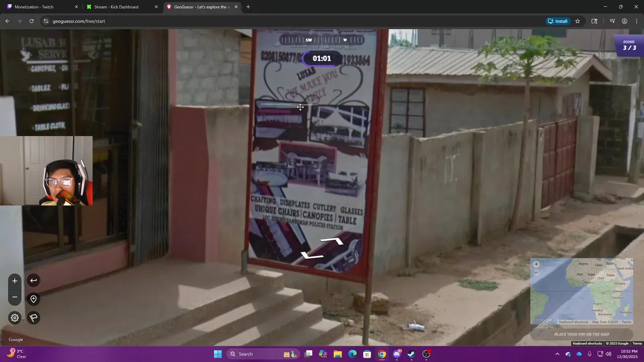644x362 pixels.
Task: Launch Microsoft 365 from the taskbar
Action: click(323, 354)
